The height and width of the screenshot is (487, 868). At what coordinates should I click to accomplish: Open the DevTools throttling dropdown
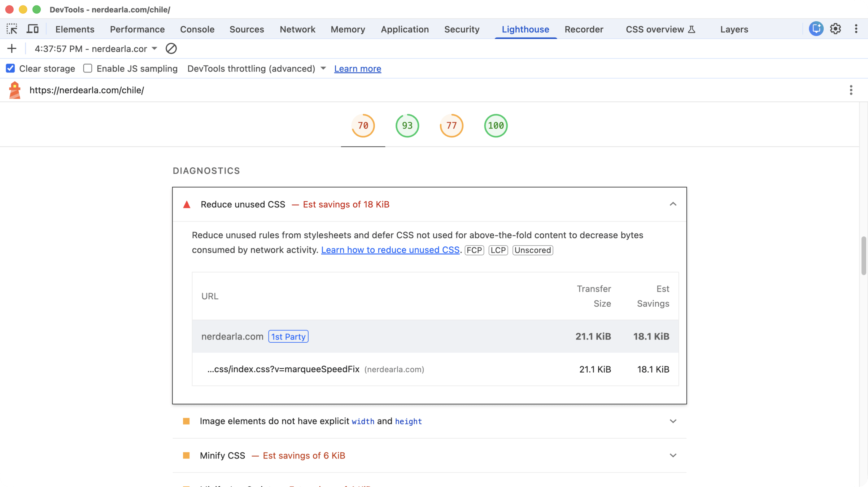[256, 69]
